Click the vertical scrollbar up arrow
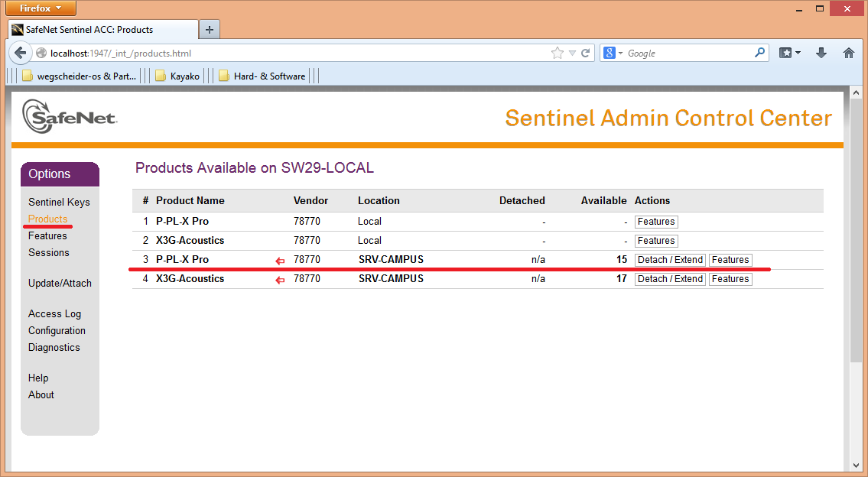Viewport: 868px width, 477px height. [x=856, y=93]
